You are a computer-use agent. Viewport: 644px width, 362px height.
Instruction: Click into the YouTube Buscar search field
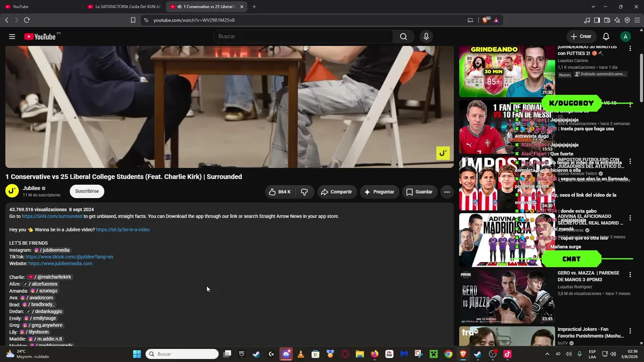tap(303, 36)
